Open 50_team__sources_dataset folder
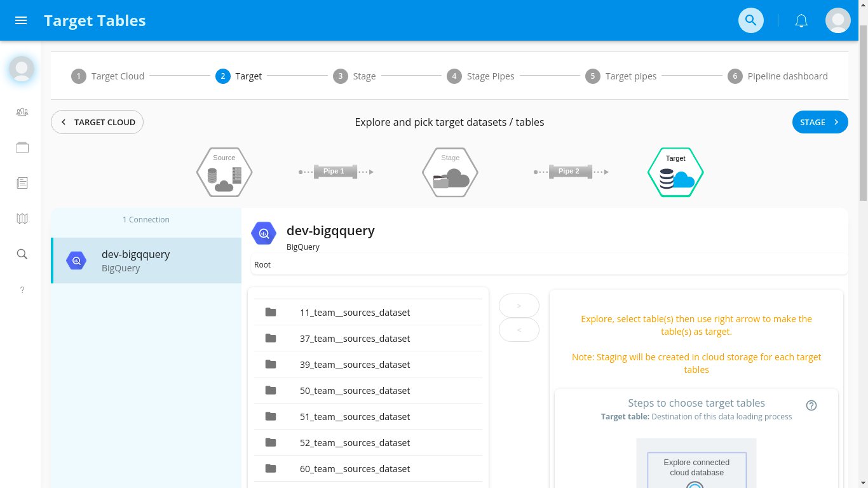868x488 pixels. click(x=369, y=390)
